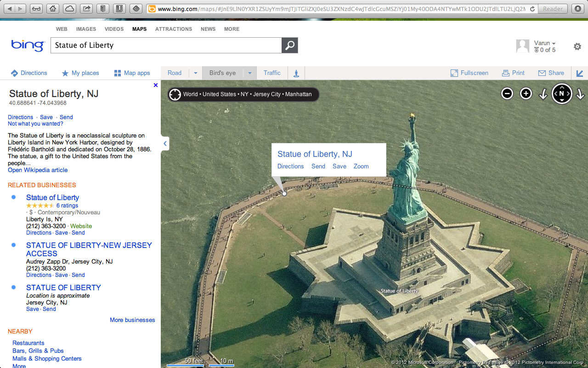Open the Bird's eye options dropdown

pos(249,73)
